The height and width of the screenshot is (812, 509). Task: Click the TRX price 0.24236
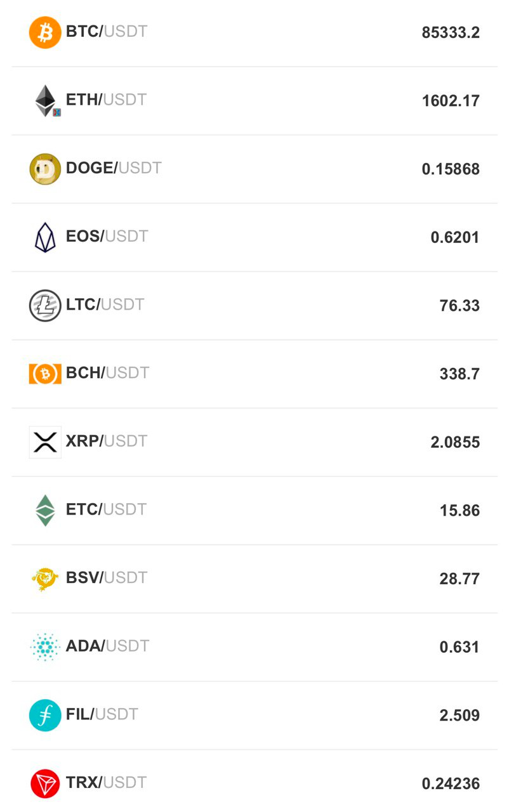pyautogui.click(x=451, y=783)
